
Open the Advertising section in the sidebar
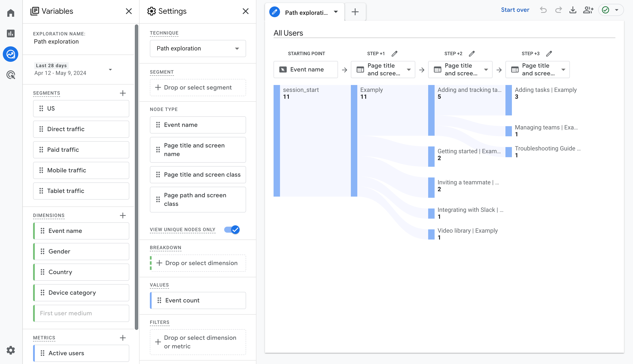[x=11, y=75]
